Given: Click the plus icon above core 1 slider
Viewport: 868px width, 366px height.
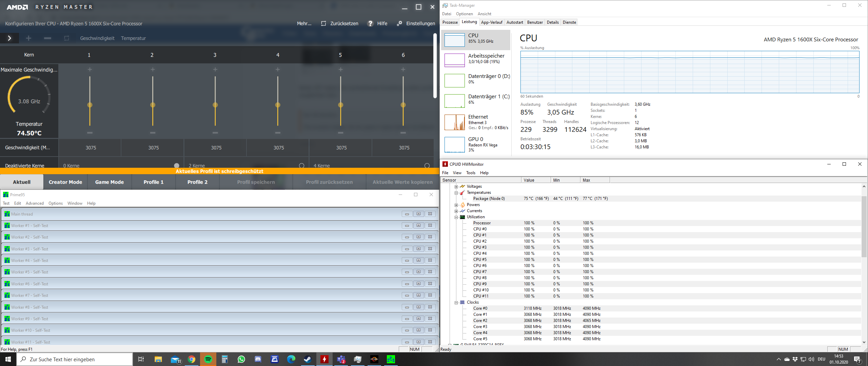Looking at the screenshot, I should pyautogui.click(x=90, y=69).
